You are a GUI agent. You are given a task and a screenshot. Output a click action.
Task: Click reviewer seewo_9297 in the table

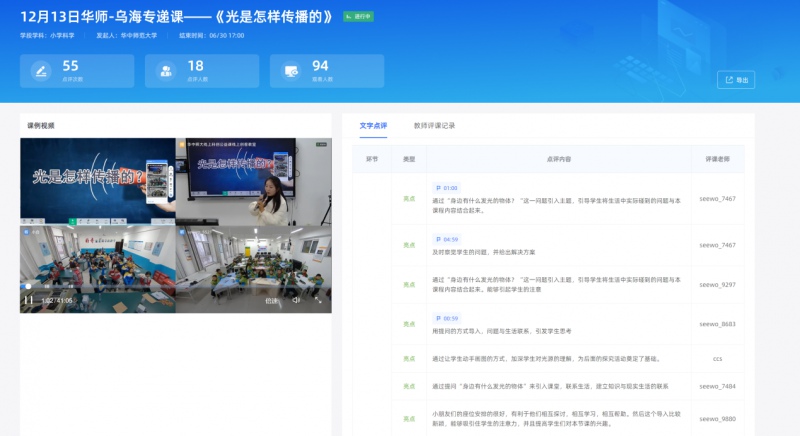point(717,285)
